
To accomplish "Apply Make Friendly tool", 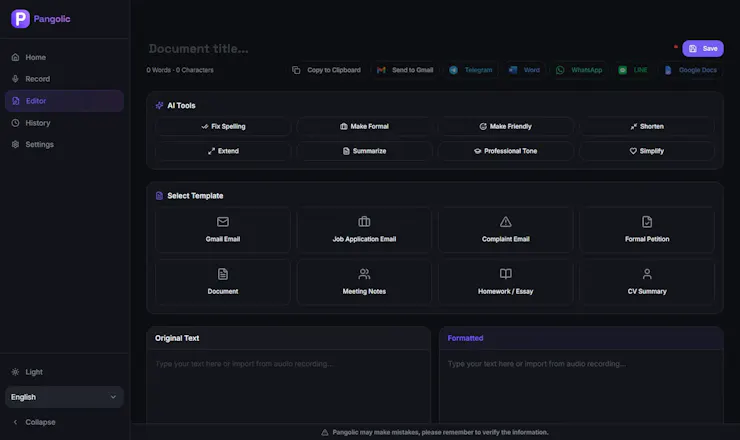I will 505,127.
